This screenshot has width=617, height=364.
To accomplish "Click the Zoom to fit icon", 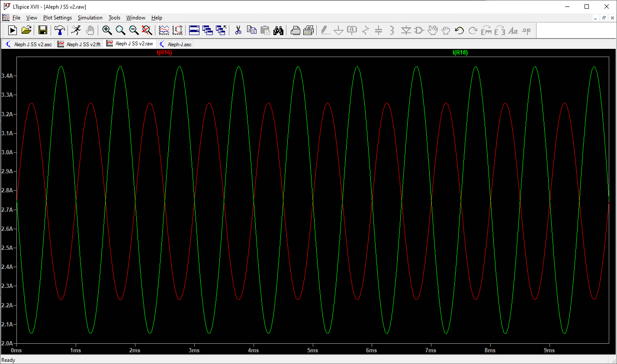I will [147, 30].
